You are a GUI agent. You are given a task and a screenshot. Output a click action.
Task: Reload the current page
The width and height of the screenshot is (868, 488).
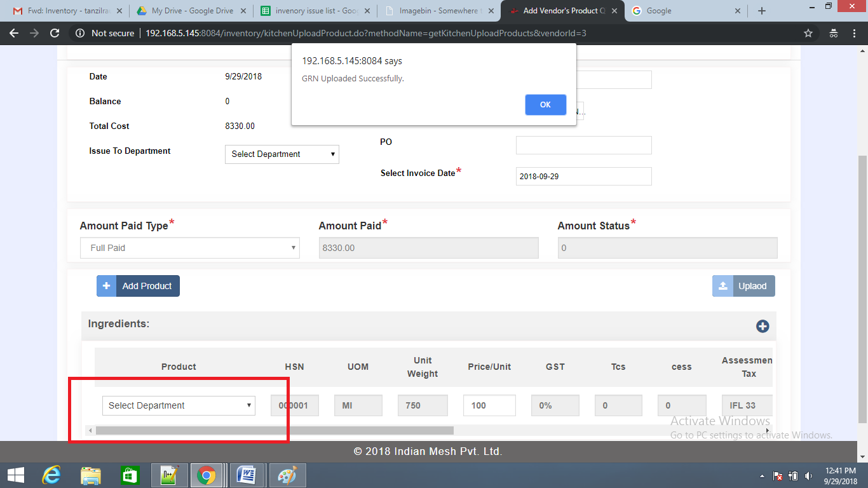click(x=55, y=33)
